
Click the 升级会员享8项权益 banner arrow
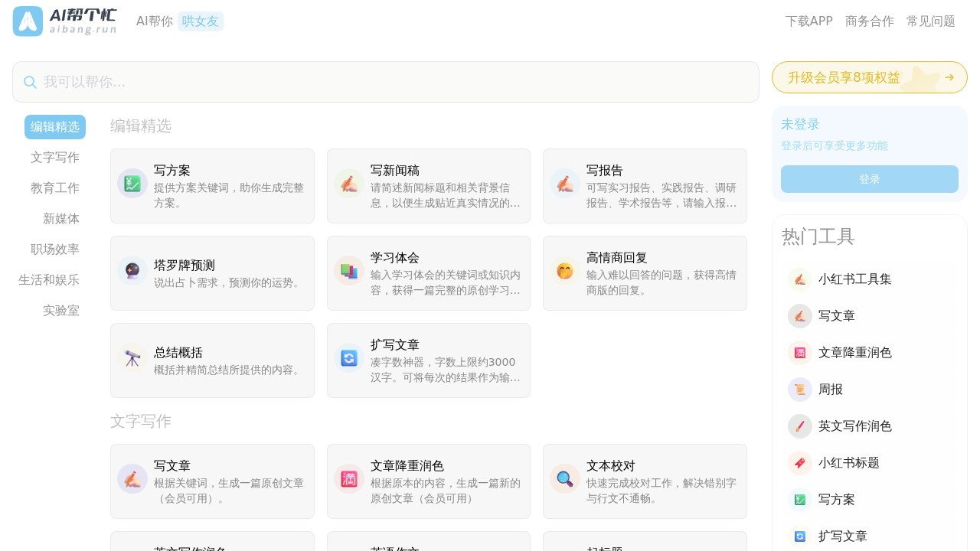tap(949, 77)
